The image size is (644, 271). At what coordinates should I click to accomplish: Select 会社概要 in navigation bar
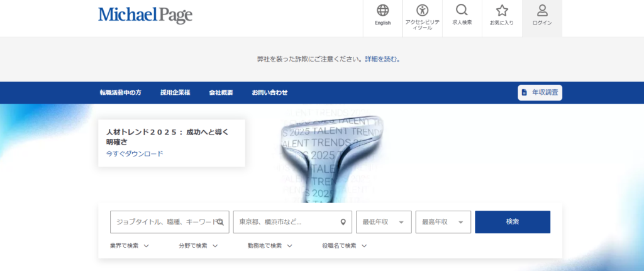221,92
